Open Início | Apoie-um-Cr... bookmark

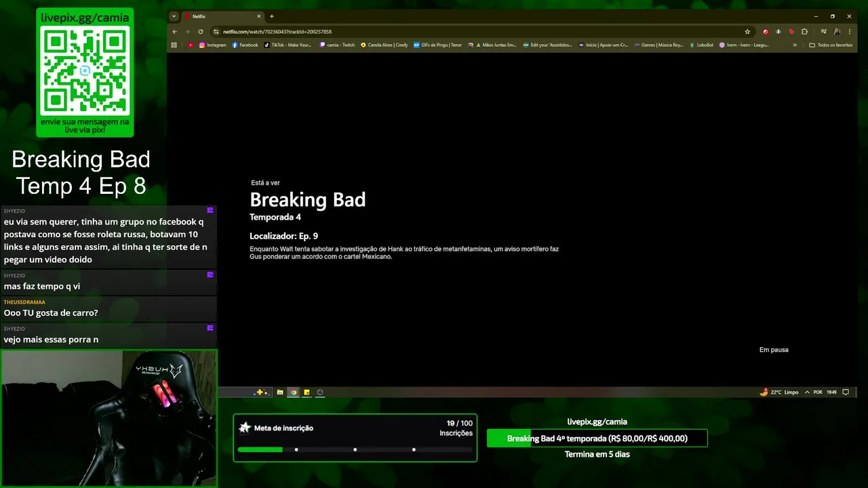(604, 45)
